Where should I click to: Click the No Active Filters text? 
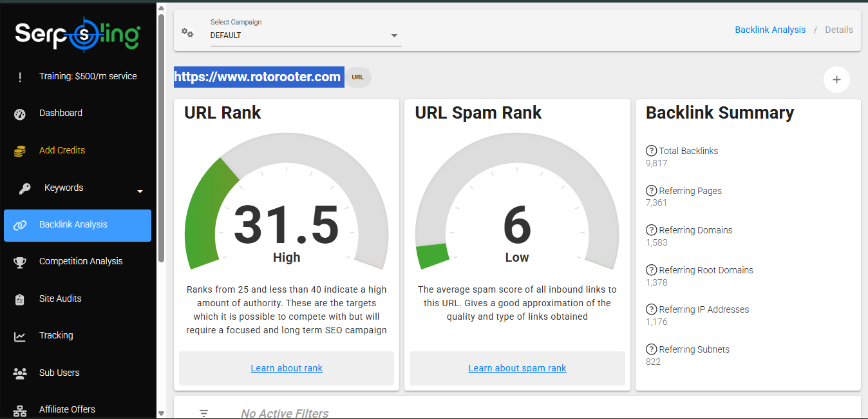click(285, 414)
